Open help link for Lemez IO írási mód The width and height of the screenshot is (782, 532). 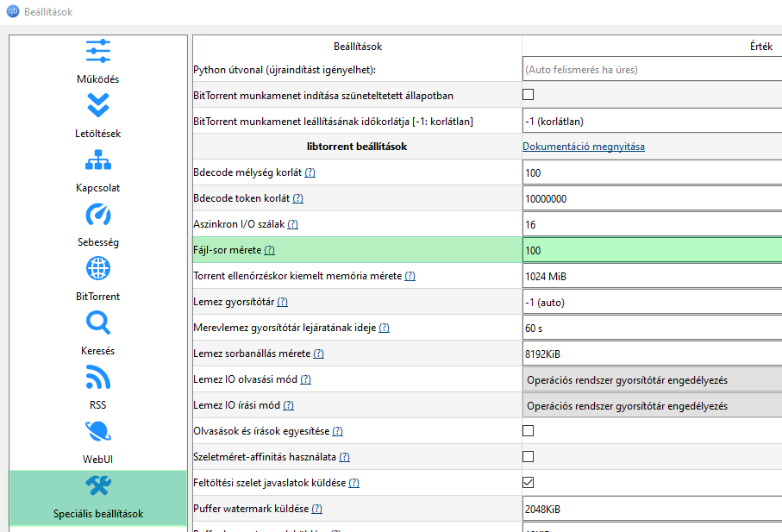pyautogui.click(x=288, y=405)
